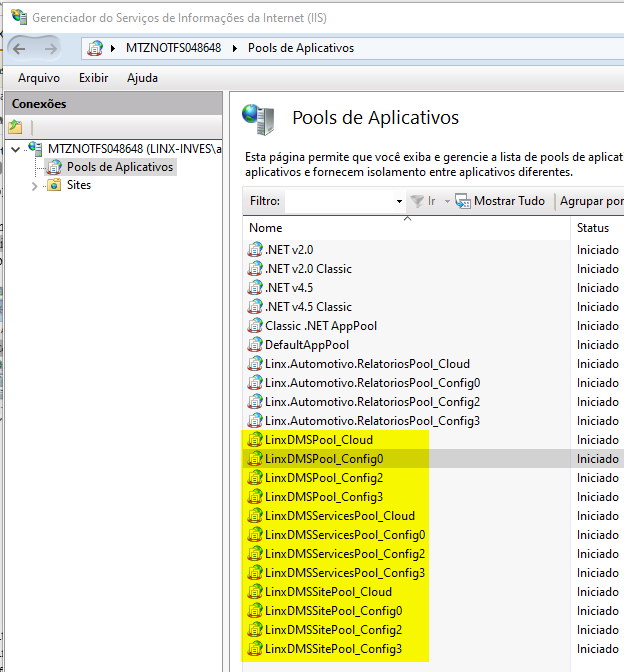
Task: Click the MTZNOTFS048648 server node icon in tree
Action: (x=36, y=148)
